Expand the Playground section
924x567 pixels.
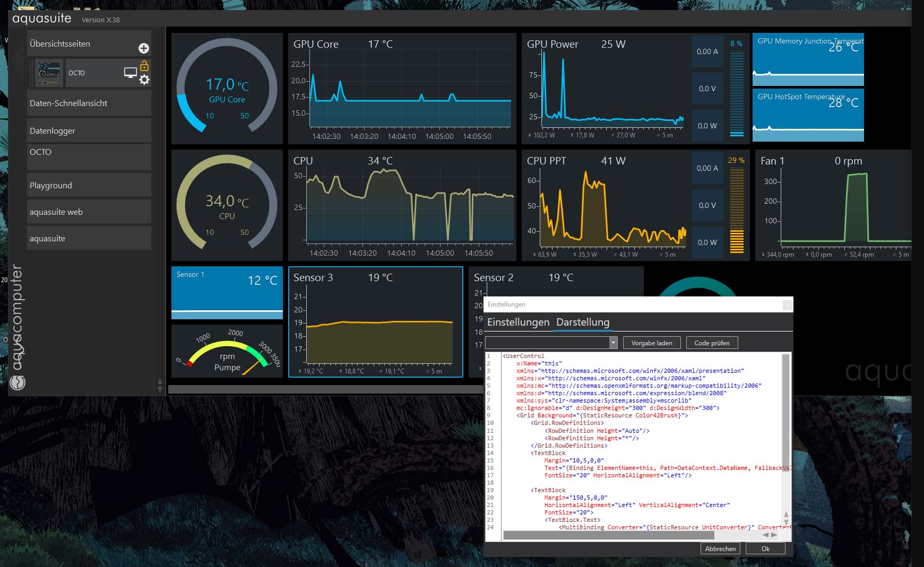89,186
